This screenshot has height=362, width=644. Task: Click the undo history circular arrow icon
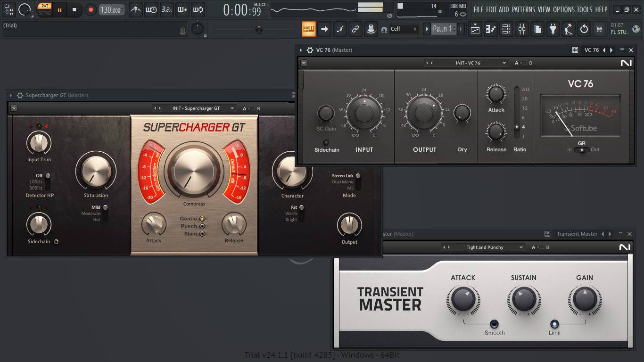[584, 29]
